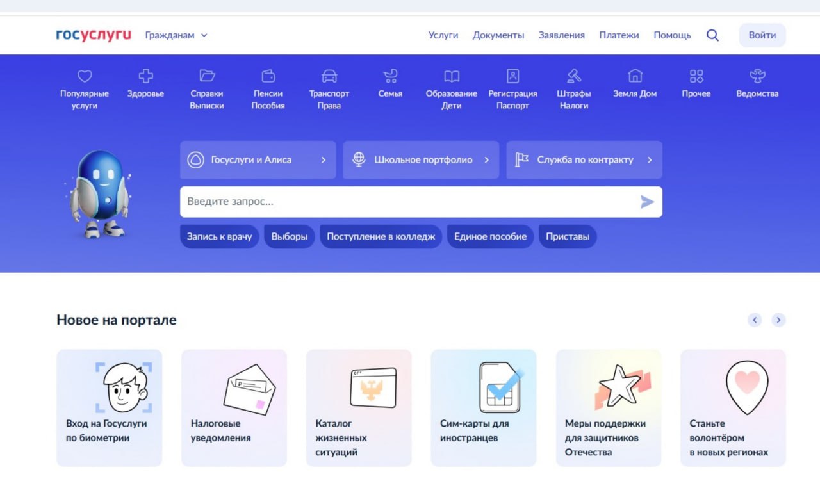820x504 pixels.
Task: Click the Новое на портале heading
Action: click(117, 320)
